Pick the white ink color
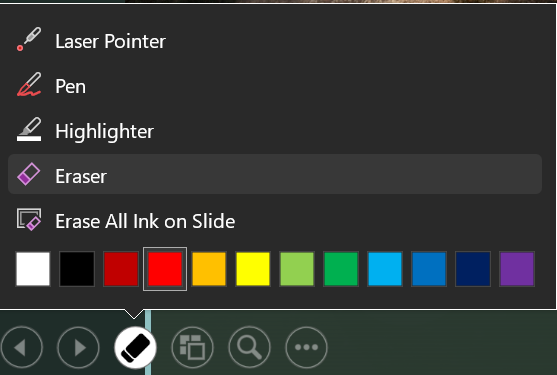 pyautogui.click(x=33, y=269)
